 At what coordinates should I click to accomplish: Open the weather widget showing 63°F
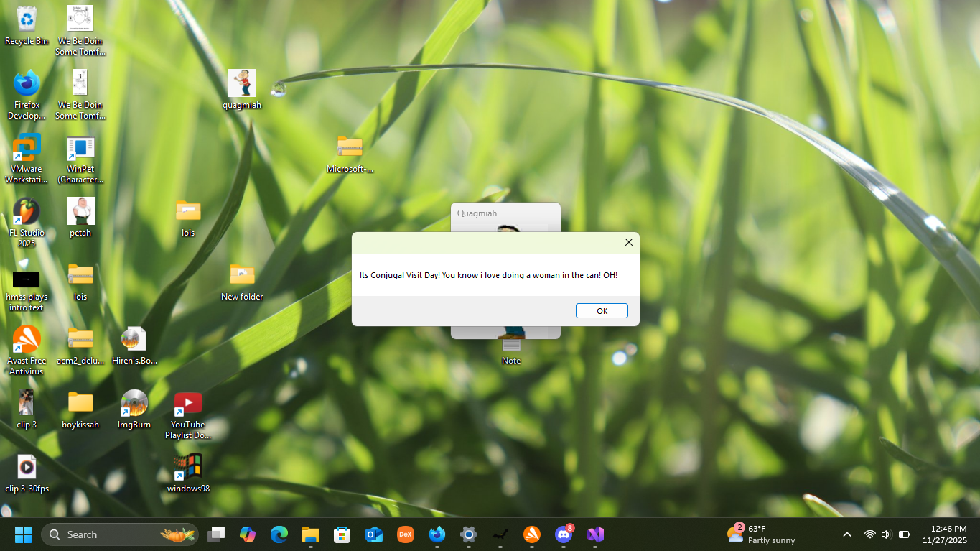[761, 534]
